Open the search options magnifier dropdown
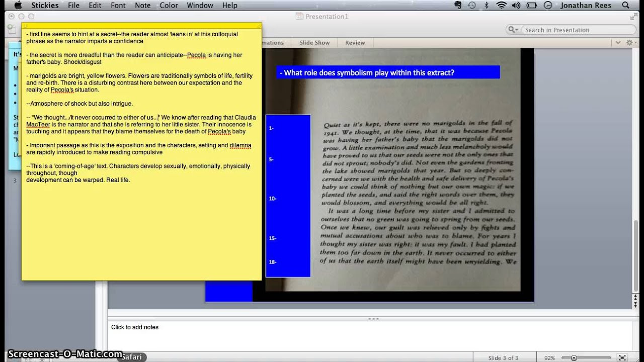Screen dimensions: 644x362 coord(513,30)
